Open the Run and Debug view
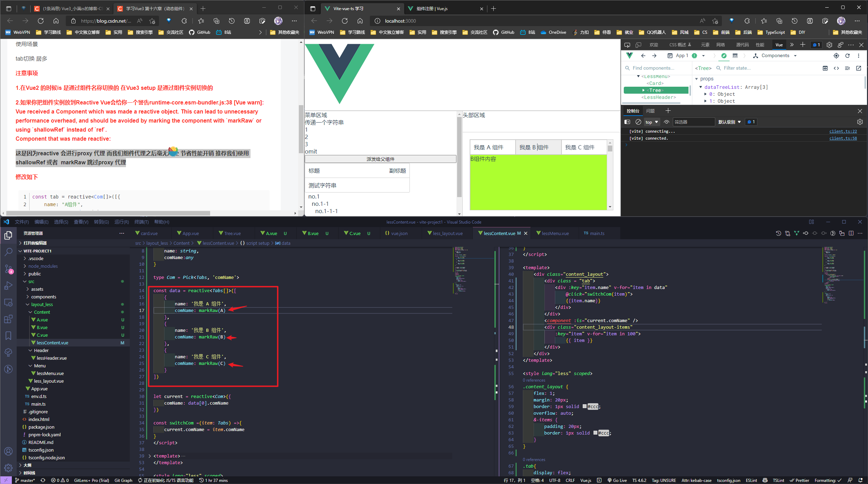This screenshot has height=484, width=868. 8,286
